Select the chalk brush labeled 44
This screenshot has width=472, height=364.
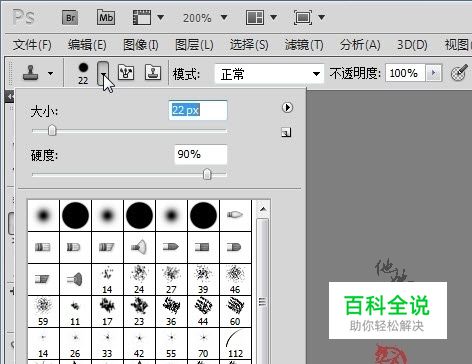click(203, 311)
